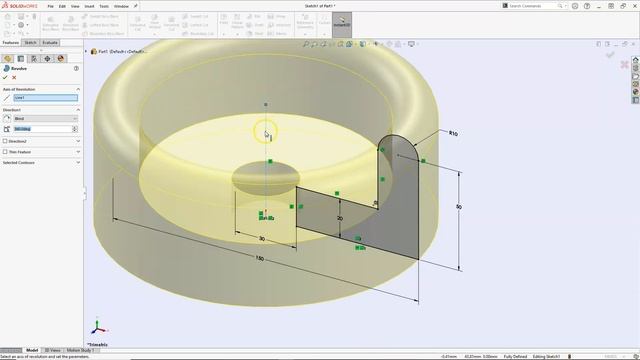Click the Part1 flyout tree icon
The height and width of the screenshot is (360, 640).
click(x=94, y=51)
